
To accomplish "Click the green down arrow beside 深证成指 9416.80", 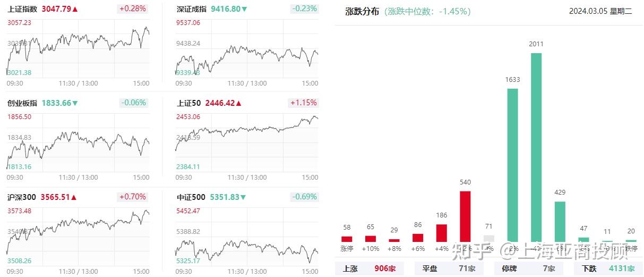I will tap(244, 9).
